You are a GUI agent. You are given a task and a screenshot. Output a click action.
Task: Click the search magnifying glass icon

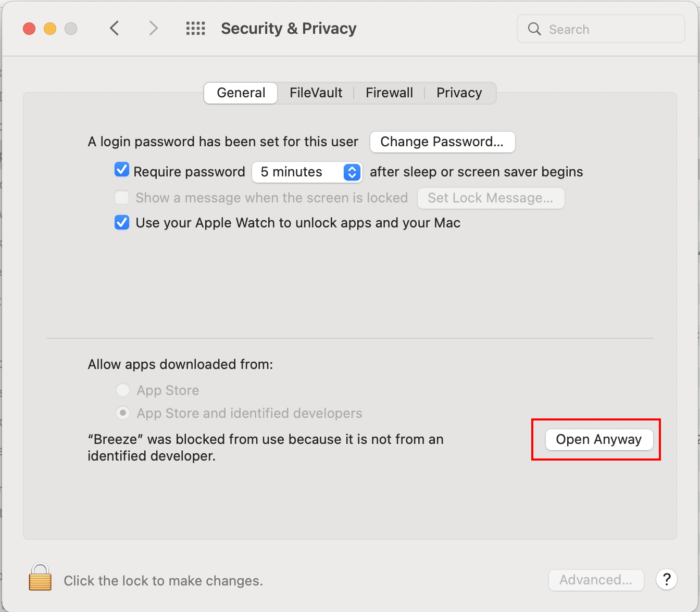click(534, 29)
